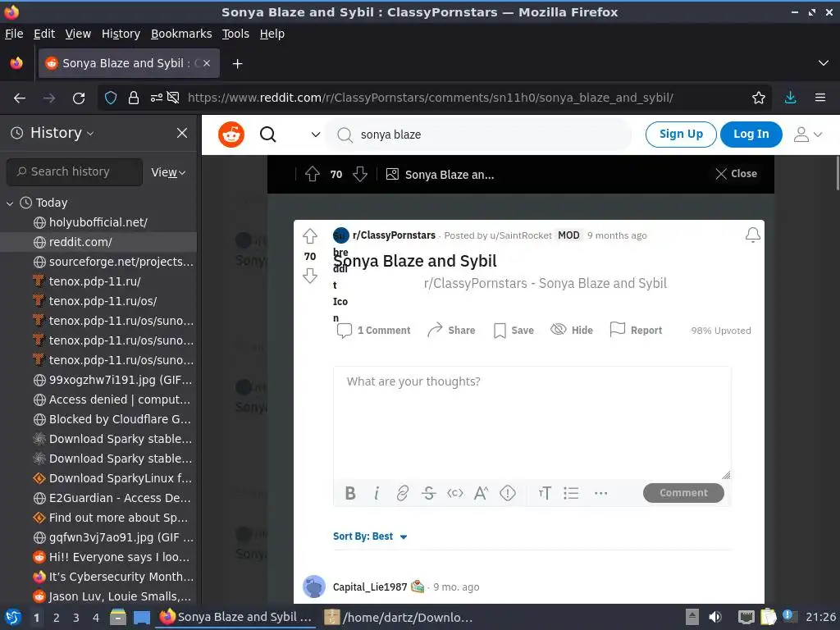Click the Sign Up button

(681, 134)
